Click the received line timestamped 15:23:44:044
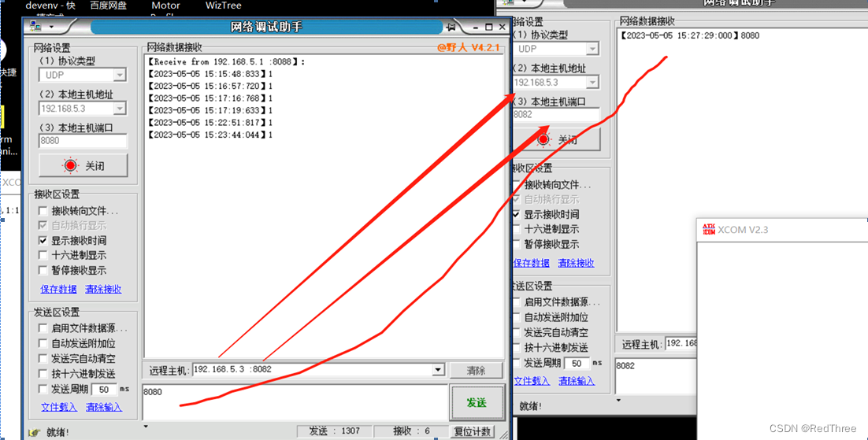Image resolution: width=868 pixels, height=440 pixels. point(210,135)
